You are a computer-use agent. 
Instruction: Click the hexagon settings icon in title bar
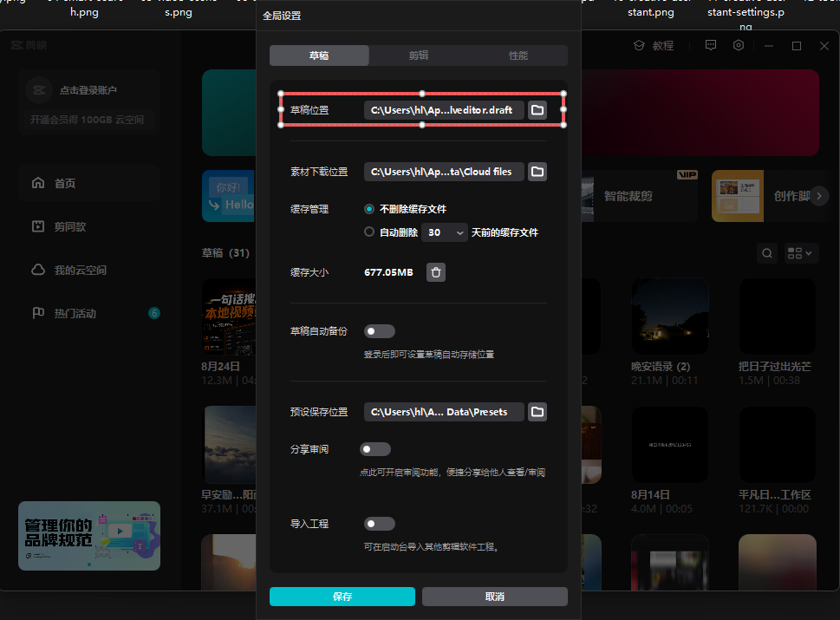pos(739,46)
